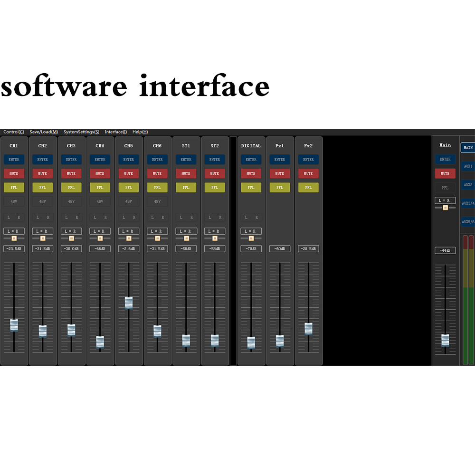Image resolution: width=475 pixels, height=476 pixels.
Task: Click ENTER on the CH1 strip
Action: (x=14, y=160)
